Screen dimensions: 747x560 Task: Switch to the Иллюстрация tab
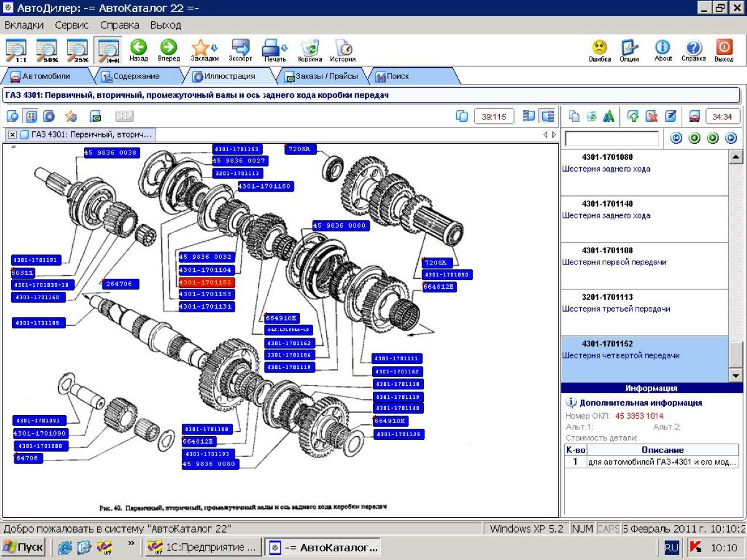229,76
